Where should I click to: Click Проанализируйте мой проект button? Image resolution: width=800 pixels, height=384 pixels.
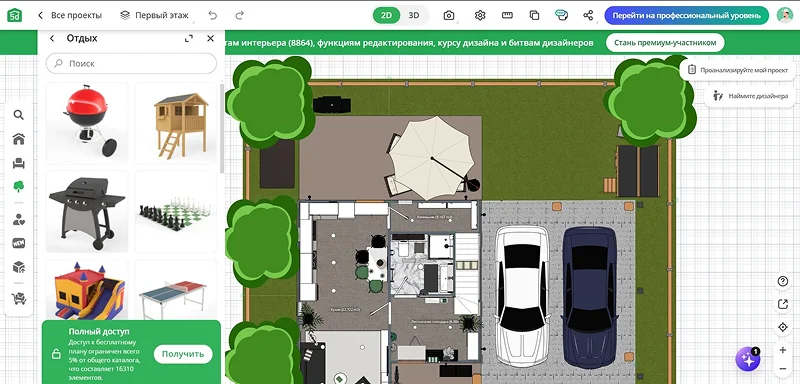pyautogui.click(x=737, y=70)
